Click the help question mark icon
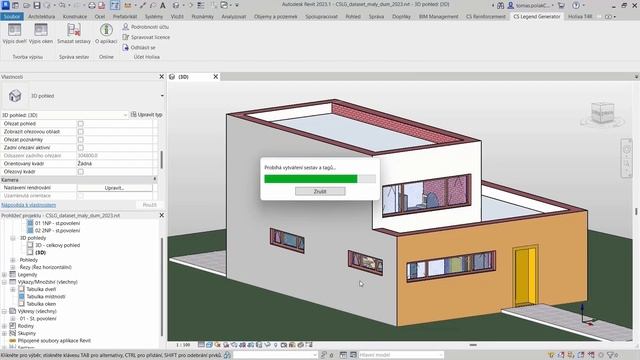 pyautogui.click(x=576, y=5)
